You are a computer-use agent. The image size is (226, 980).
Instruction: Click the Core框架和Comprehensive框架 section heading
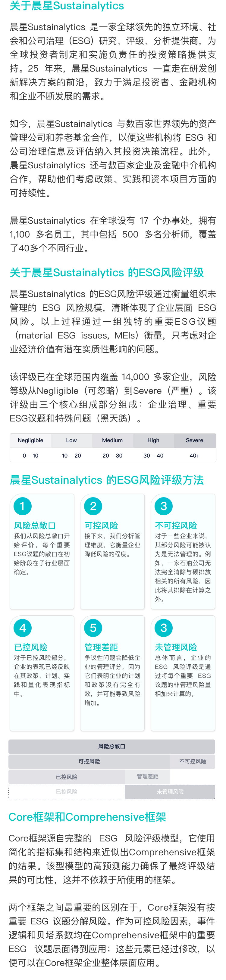[x=87, y=817]
